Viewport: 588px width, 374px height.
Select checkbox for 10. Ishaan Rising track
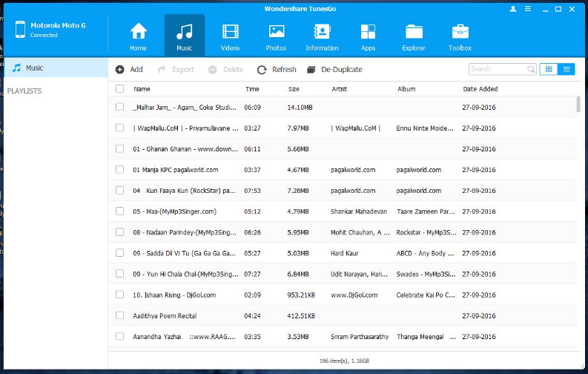120,295
